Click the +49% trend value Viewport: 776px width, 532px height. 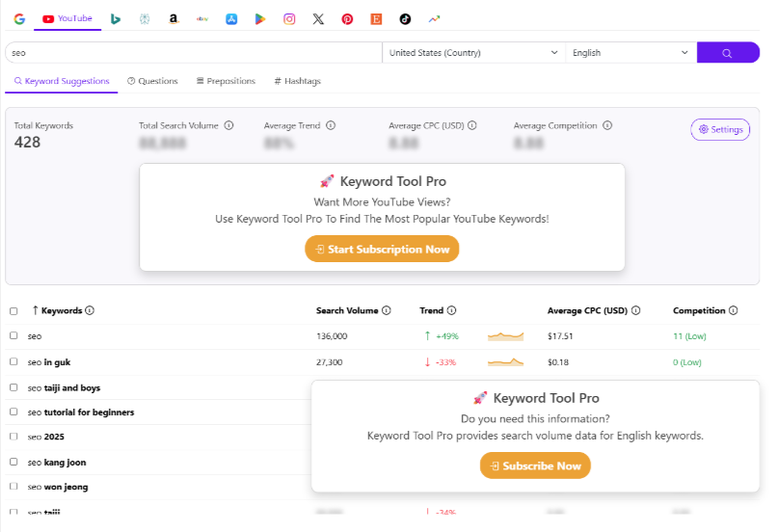click(447, 336)
